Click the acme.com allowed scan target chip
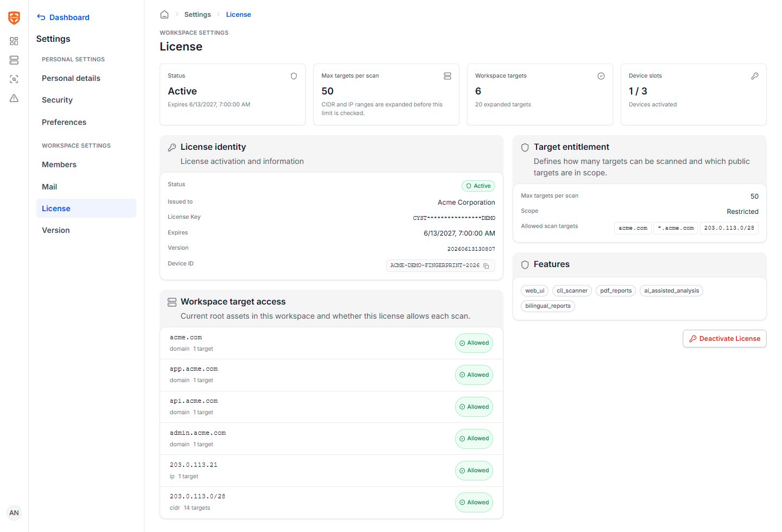Viewport: 782px width, 532px height. pyautogui.click(x=633, y=228)
